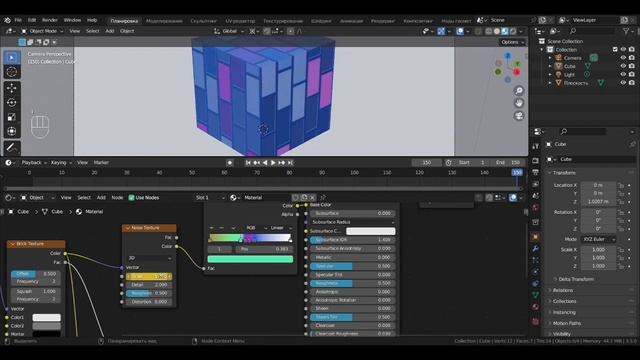The width and height of the screenshot is (640, 360).
Task: Jump to the animation end frame
Action: (x=290, y=162)
